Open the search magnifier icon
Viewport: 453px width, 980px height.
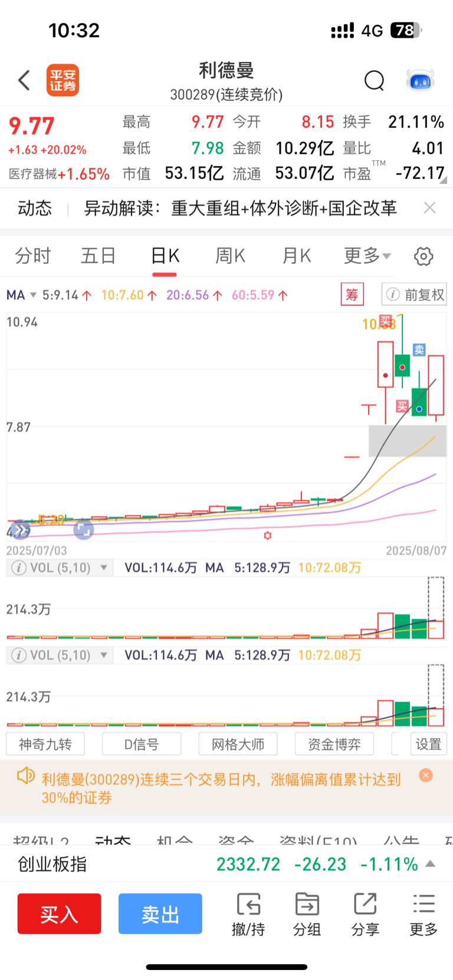374,80
